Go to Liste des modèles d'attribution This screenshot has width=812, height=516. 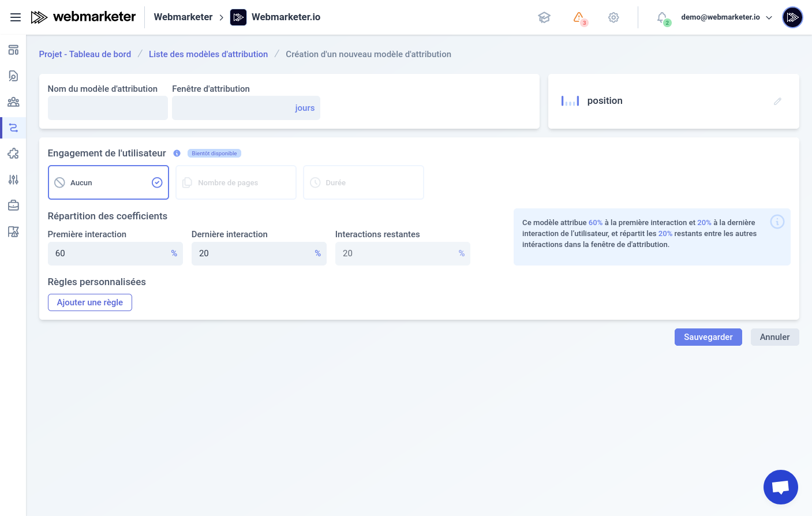tap(208, 54)
